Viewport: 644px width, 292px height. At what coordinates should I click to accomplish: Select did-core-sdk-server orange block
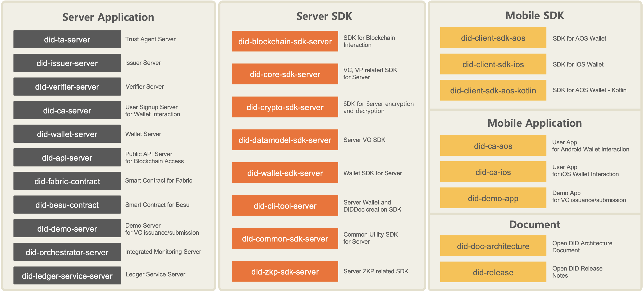285,74
